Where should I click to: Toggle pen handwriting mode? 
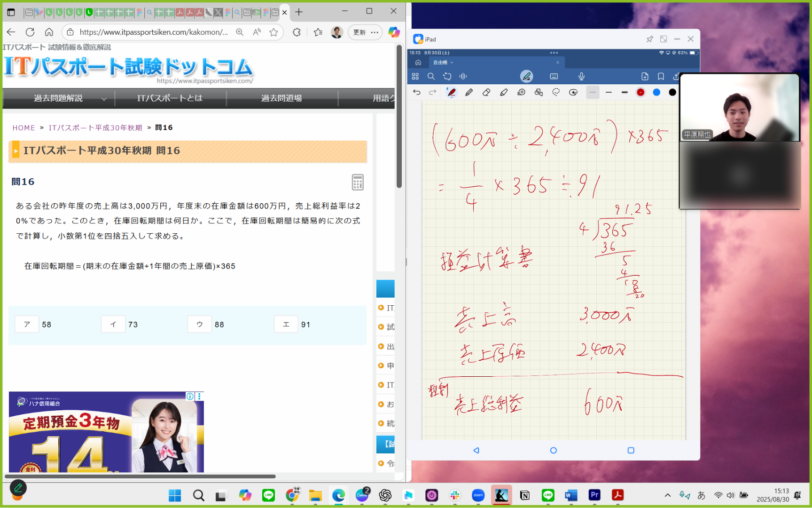tap(526, 76)
